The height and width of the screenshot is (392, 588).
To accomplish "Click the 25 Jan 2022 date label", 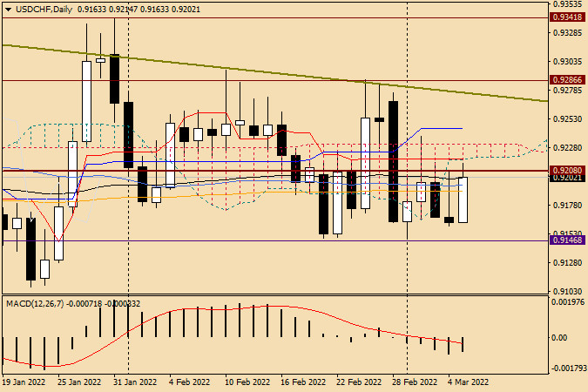I will (79, 382).
